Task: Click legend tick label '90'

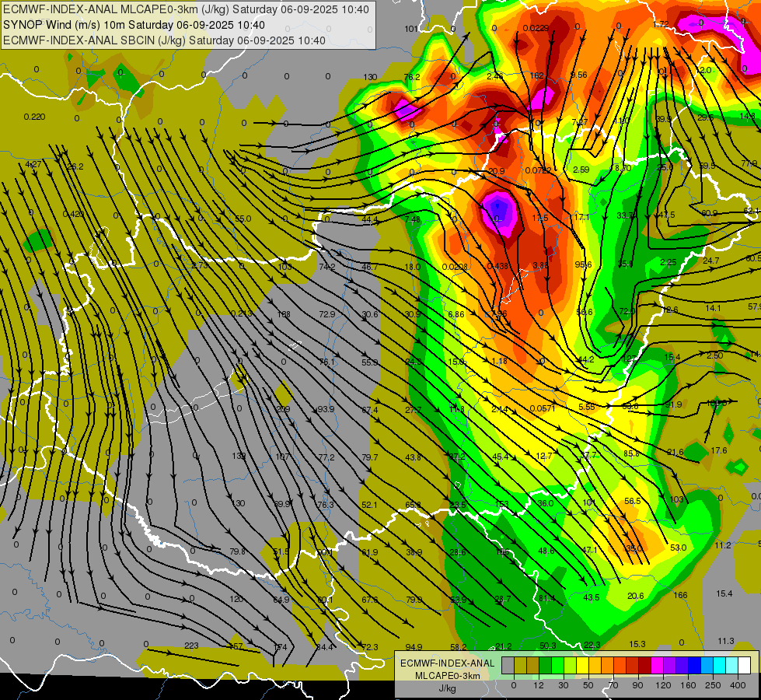Action: (637, 685)
